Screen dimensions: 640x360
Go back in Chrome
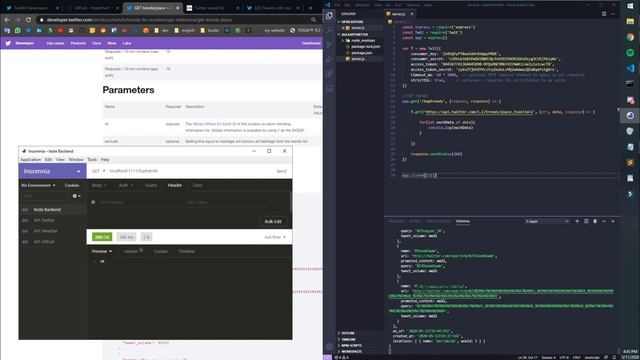coord(7,20)
